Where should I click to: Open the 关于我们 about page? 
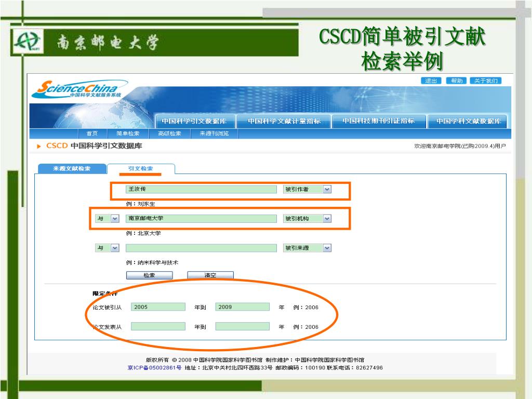coord(486,81)
